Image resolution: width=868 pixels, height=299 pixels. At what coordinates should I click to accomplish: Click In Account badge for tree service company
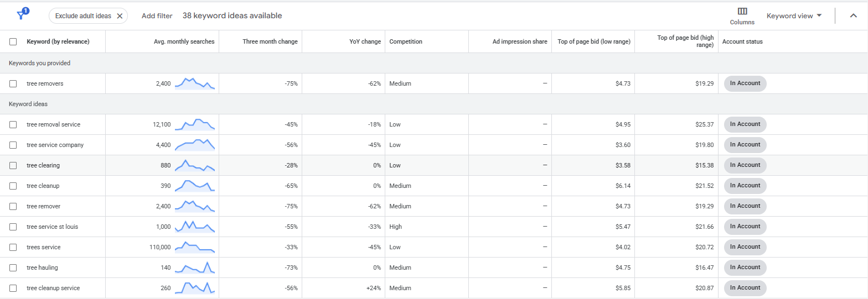point(745,145)
